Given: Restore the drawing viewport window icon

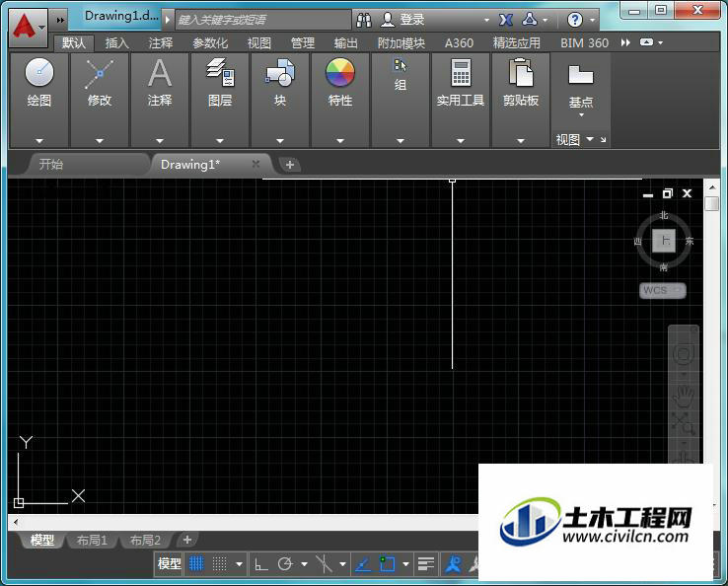Looking at the screenshot, I should [668, 193].
